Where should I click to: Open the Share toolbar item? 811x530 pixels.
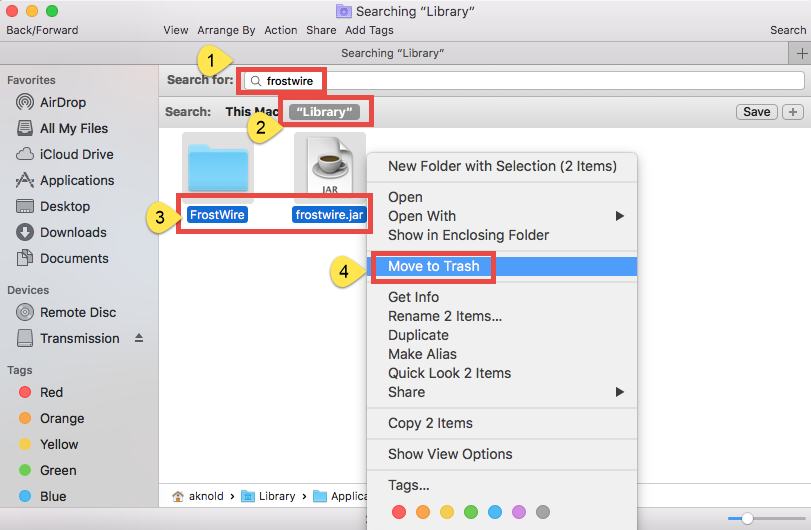321,30
